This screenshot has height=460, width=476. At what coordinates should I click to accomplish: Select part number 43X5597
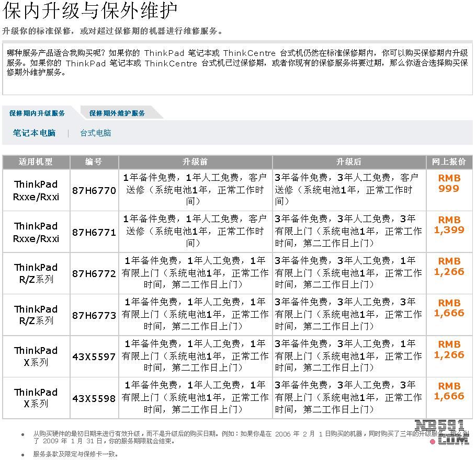pos(94,357)
